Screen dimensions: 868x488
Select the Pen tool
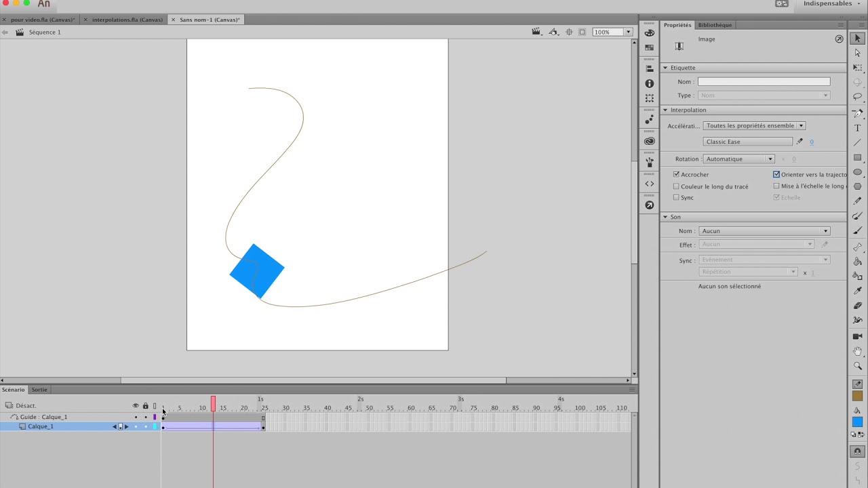[x=858, y=113]
